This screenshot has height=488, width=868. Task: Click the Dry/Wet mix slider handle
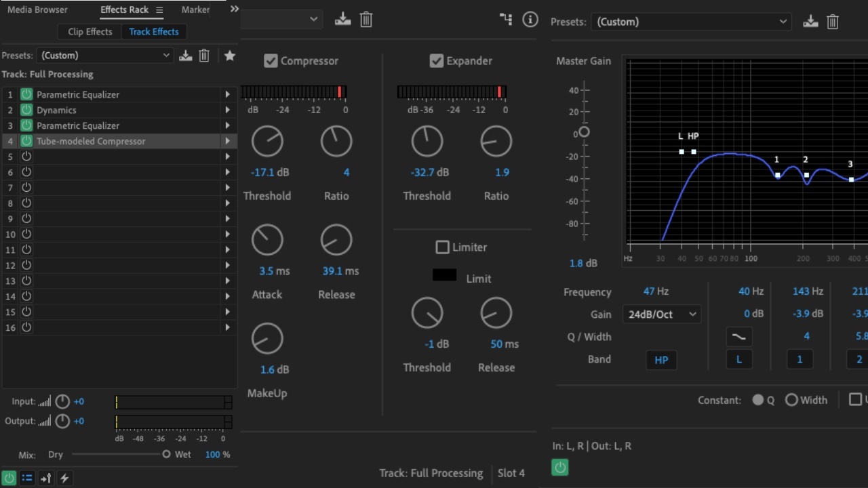[x=166, y=454]
